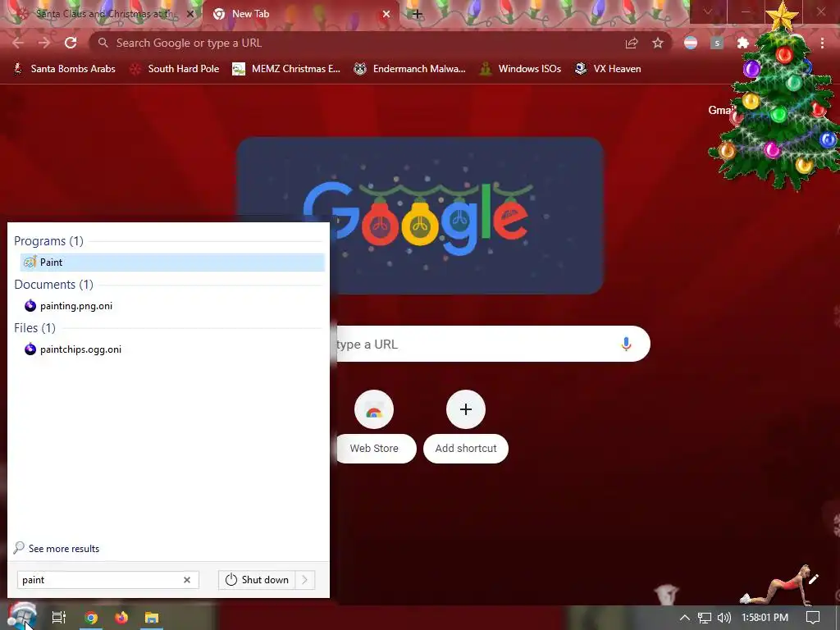Reload the page with the refresh icon
The image size is (840, 630).
(71, 43)
